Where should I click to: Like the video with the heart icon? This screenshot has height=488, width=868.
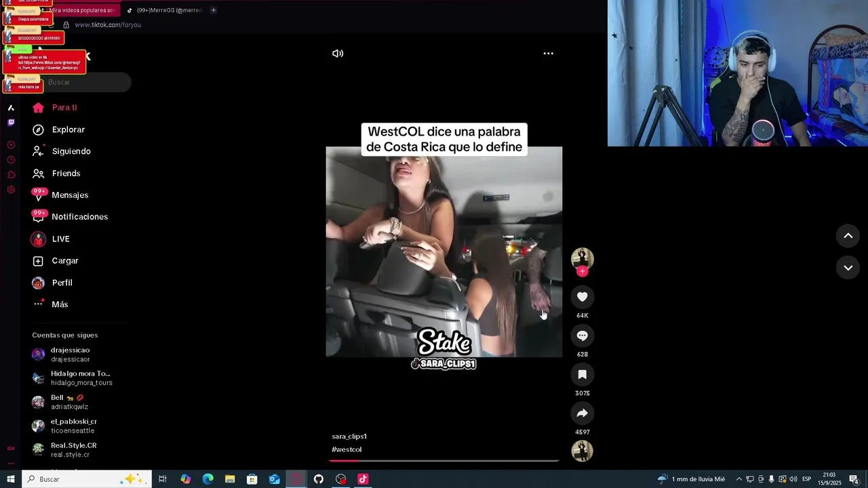(582, 297)
